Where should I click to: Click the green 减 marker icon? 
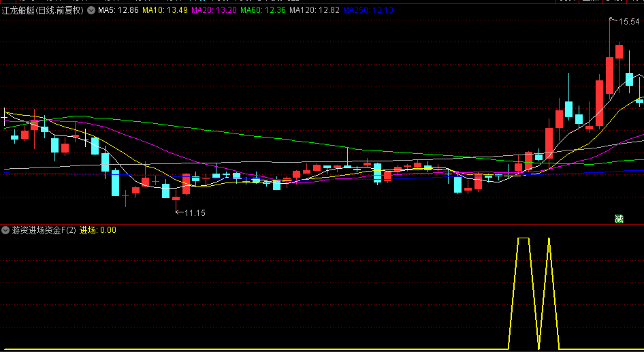tap(619, 219)
